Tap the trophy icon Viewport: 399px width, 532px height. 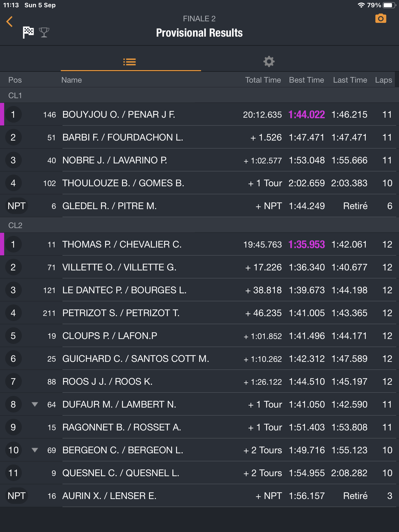point(44,32)
